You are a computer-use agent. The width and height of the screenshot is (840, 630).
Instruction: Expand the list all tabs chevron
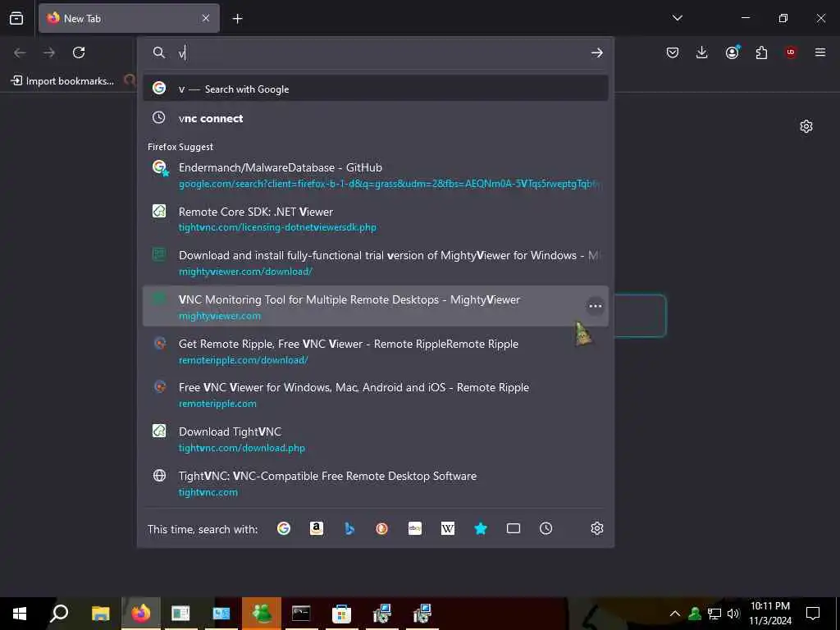677,18
